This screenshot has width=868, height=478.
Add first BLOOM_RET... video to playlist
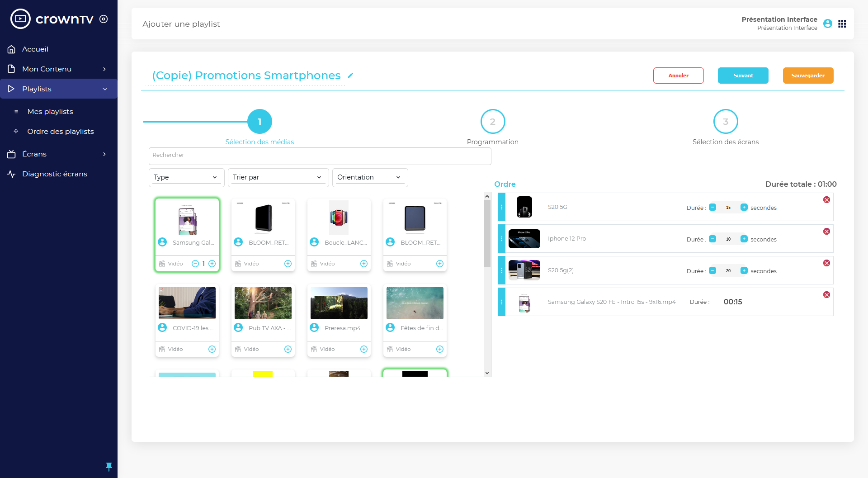[x=288, y=264]
